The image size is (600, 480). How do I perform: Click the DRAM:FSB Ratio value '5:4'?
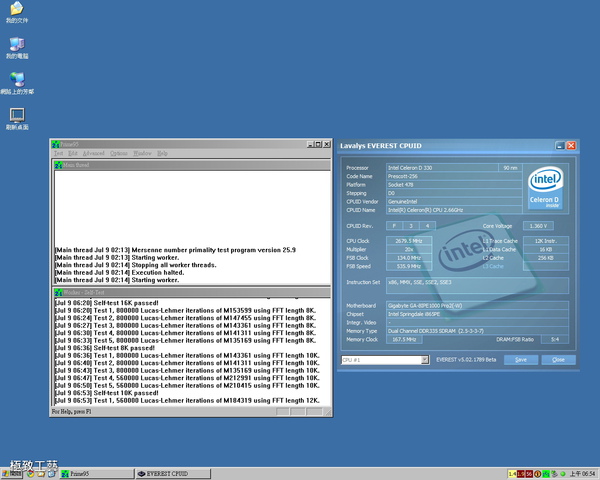coord(554,340)
